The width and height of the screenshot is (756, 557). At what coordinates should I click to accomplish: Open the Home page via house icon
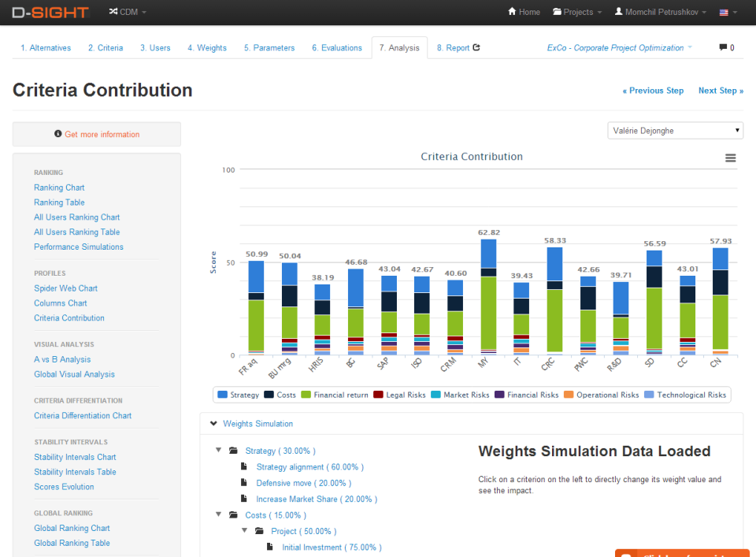point(523,13)
